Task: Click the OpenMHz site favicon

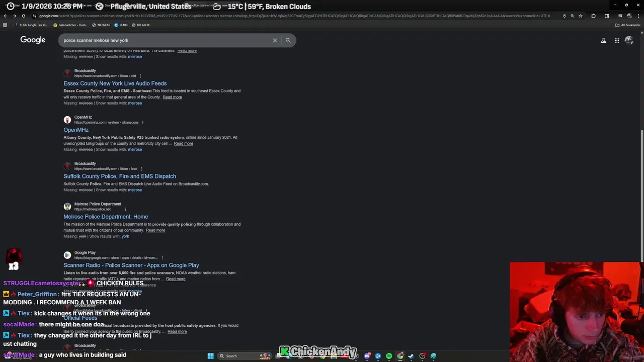Action: click(x=67, y=120)
